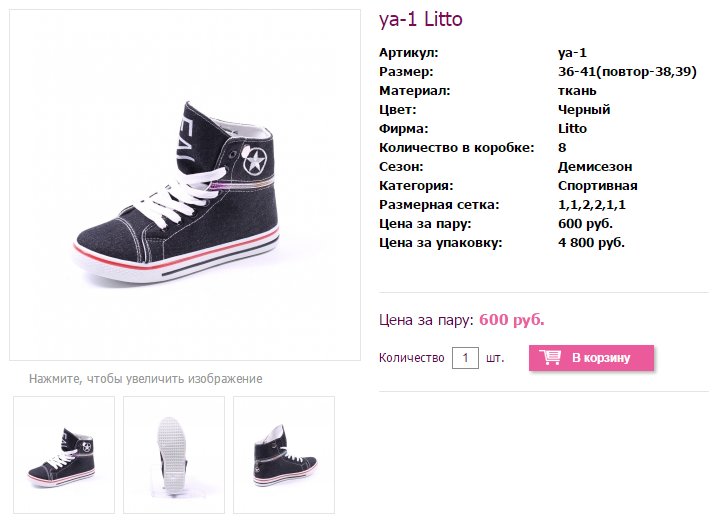
Task: Click the pink "600 руб." price
Action: click(x=512, y=320)
